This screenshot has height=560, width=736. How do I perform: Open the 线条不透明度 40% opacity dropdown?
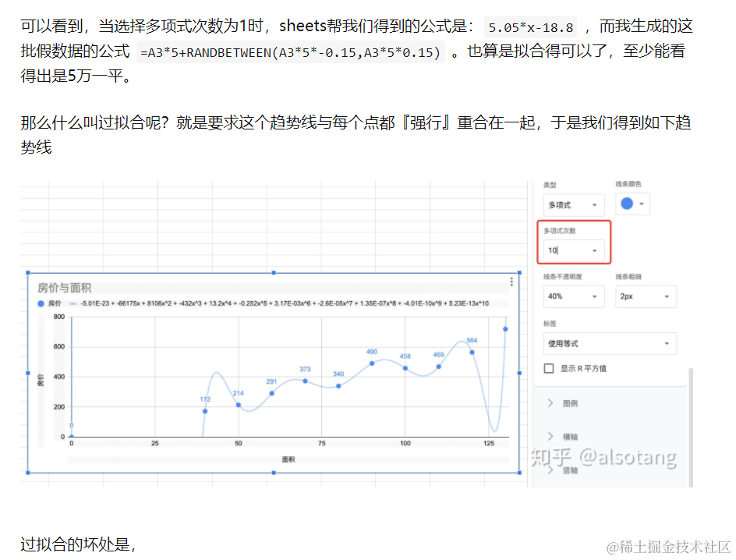tap(574, 296)
